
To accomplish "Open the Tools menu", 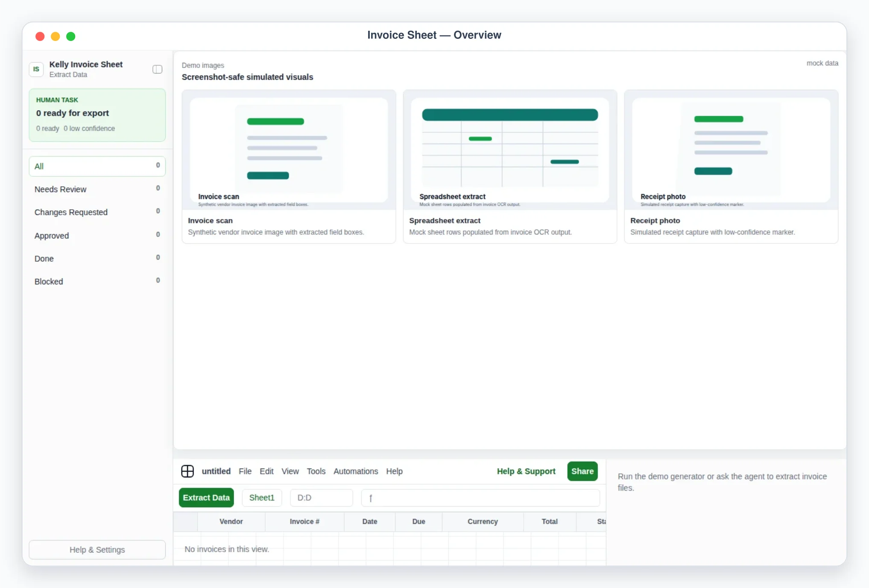I will 316,471.
